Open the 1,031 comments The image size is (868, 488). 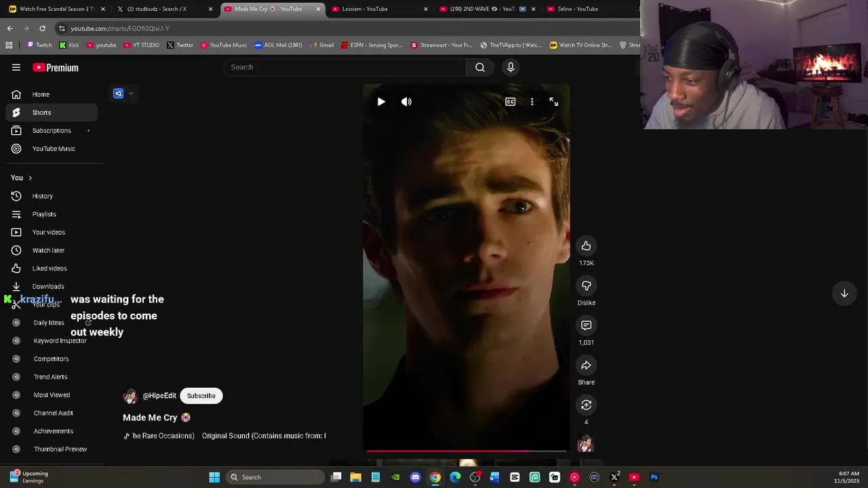(586, 325)
